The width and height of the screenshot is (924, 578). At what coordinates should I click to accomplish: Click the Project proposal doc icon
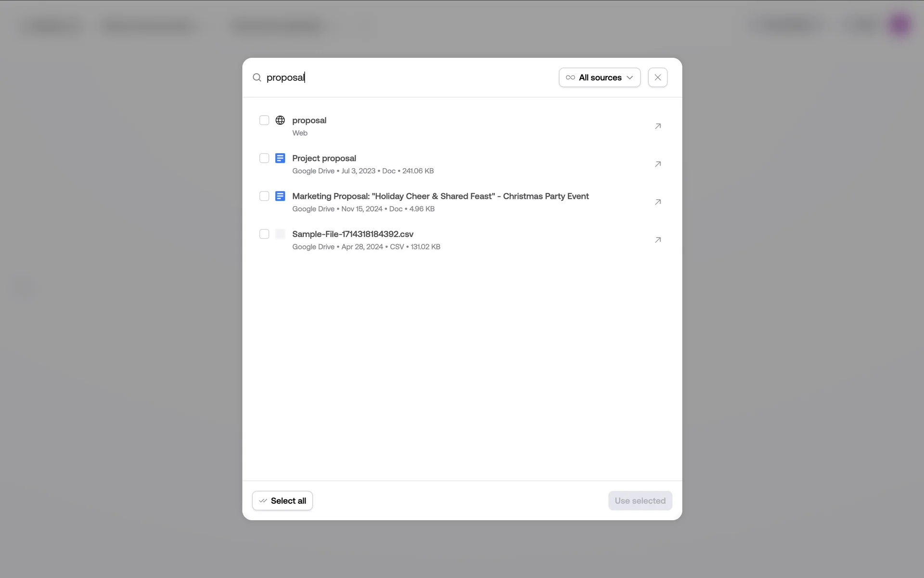[x=280, y=158]
